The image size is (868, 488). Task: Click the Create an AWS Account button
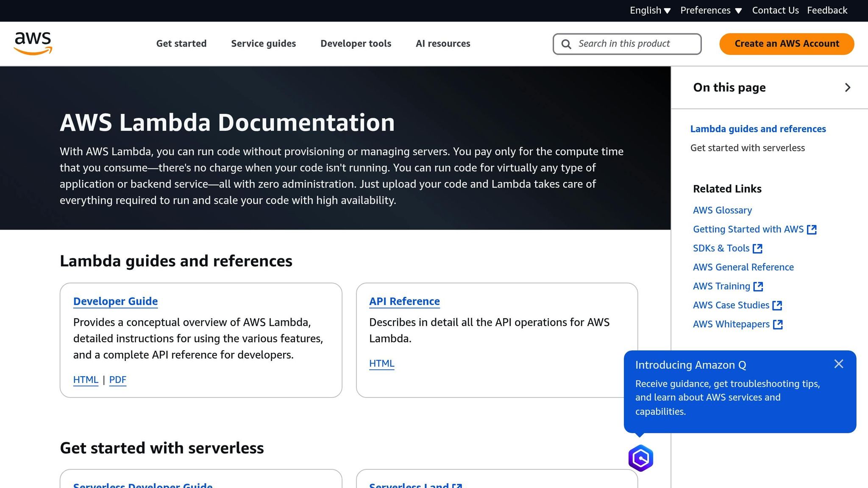point(786,44)
